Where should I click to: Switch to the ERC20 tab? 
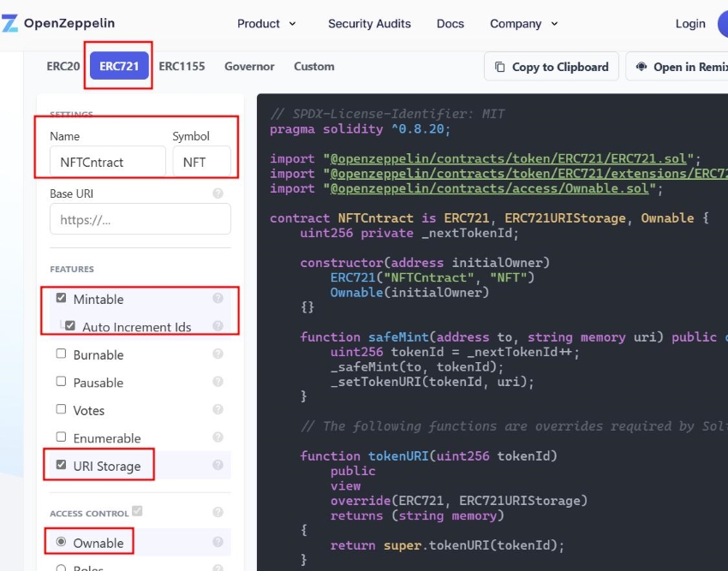pos(63,67)
